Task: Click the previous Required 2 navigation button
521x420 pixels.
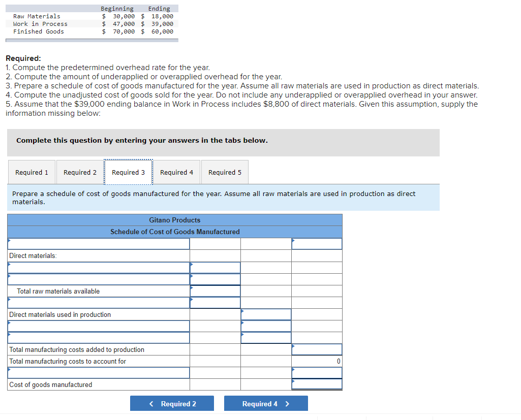Action: click(x=172, y=403)
